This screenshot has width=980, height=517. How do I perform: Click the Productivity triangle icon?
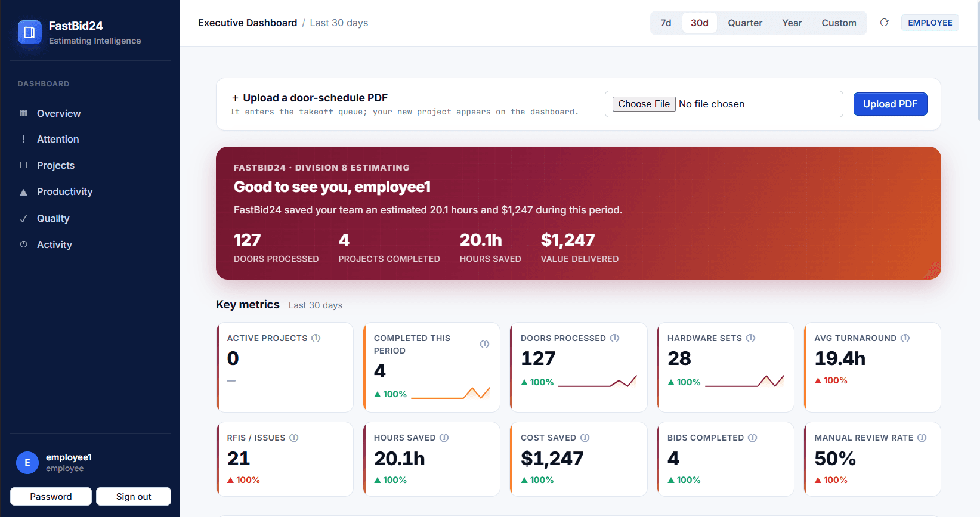[24, 192]
